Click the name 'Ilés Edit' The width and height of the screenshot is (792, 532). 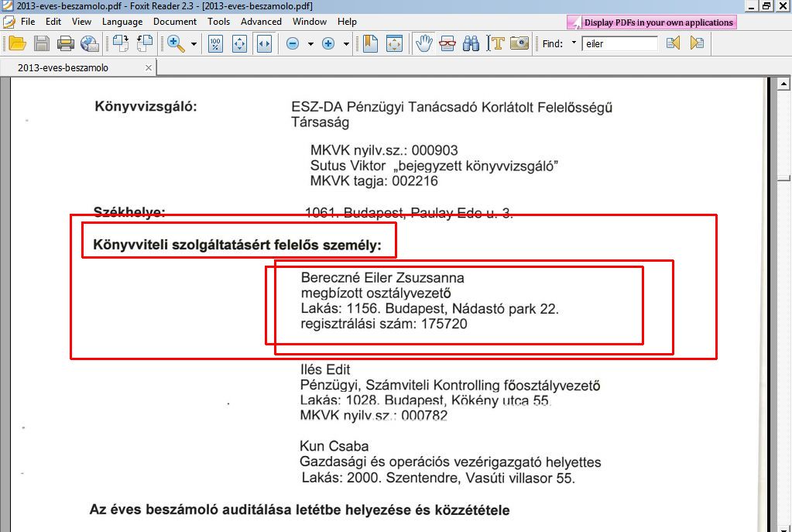point(325,370)
